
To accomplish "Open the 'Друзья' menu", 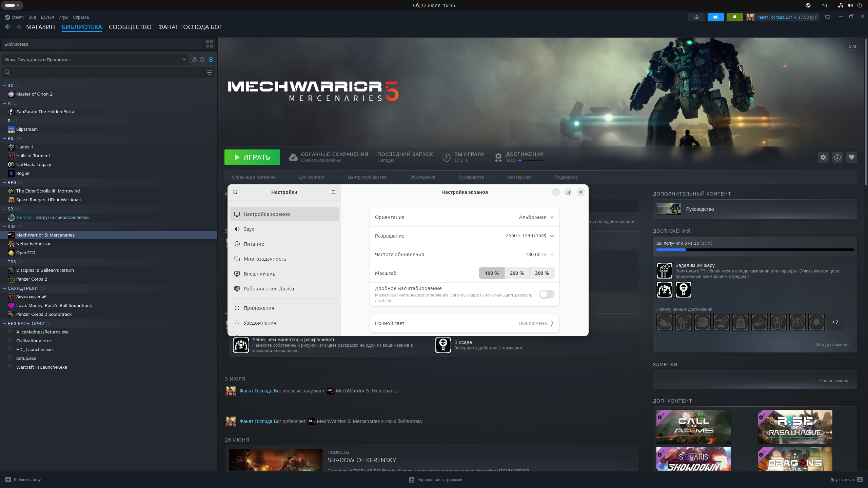I will pos(47,17).
